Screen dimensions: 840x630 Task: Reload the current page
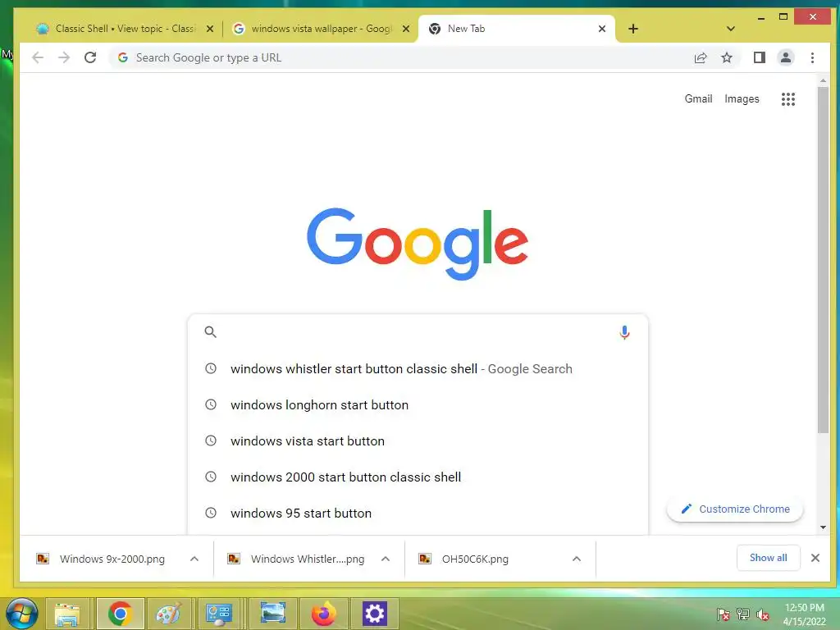(90, 57)
